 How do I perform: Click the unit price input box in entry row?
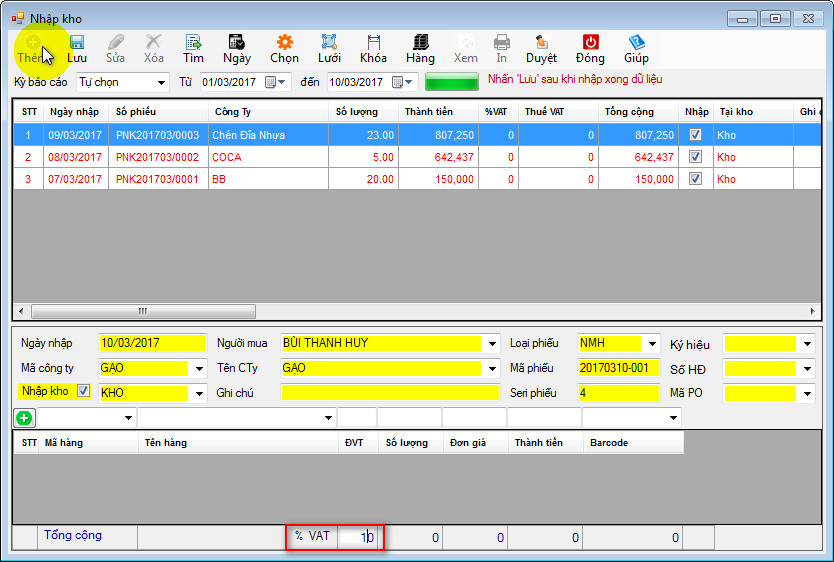474,418
